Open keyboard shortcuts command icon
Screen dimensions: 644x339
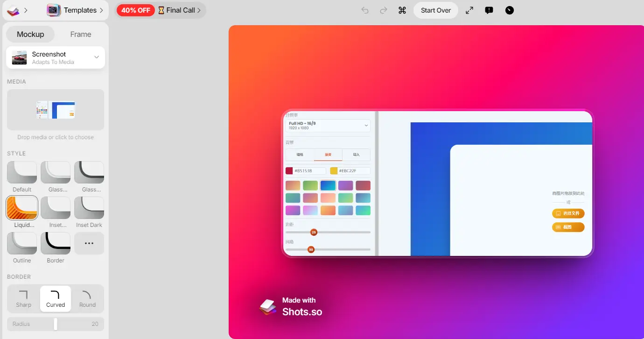[x=402, y=10]
